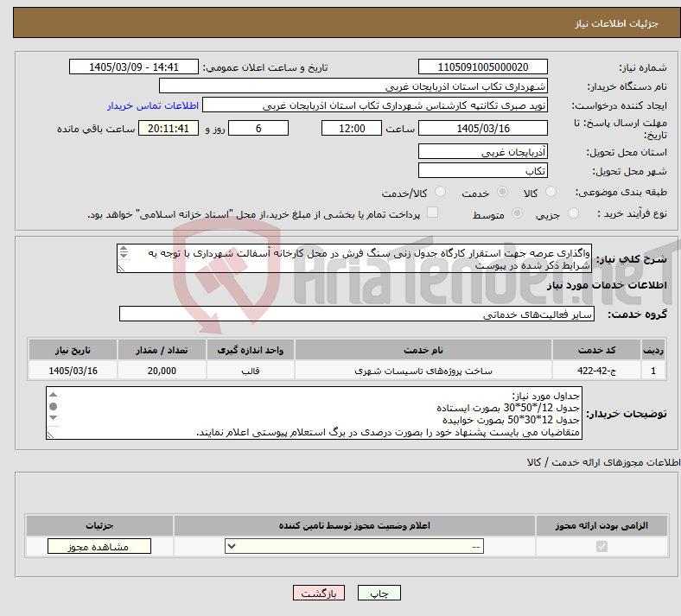The width and height of the screenshot is (681, 616).
Task: Click the شهر محل تحویل field تکاب
Action: pyautogui.click(x=483, y=170)
